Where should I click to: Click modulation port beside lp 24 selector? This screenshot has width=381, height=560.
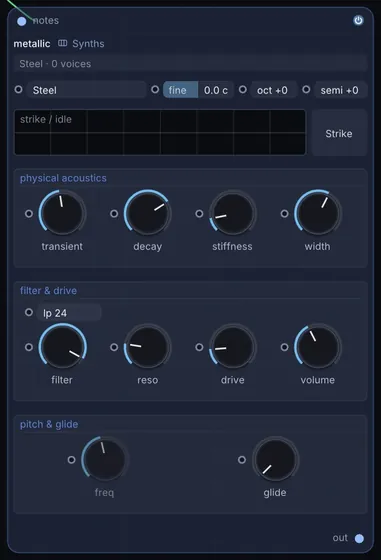tap(29, 312)
